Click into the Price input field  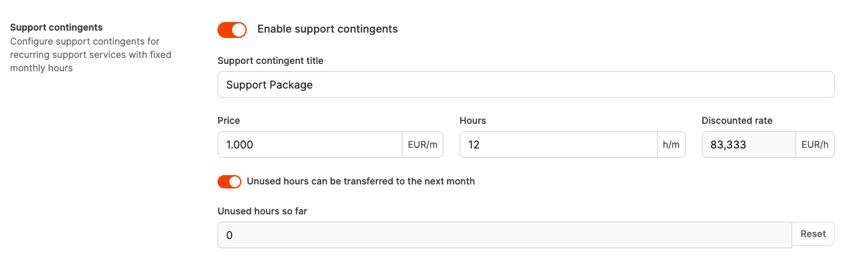click(x=310, y=144)
